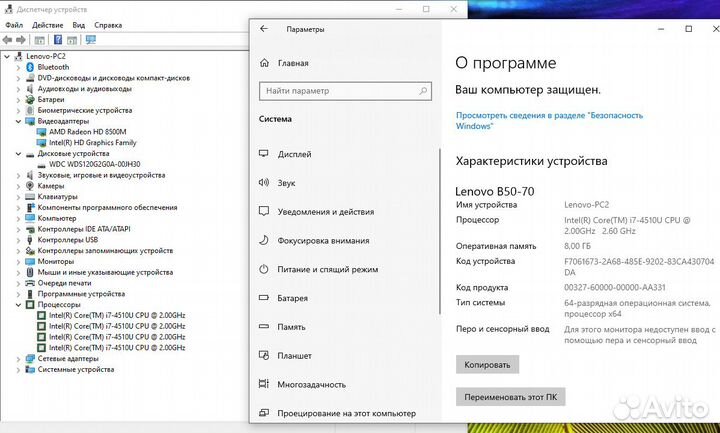Click the Forward arrow in Device Manager toolbar
720x433 pixels.
tap(21, 40)
